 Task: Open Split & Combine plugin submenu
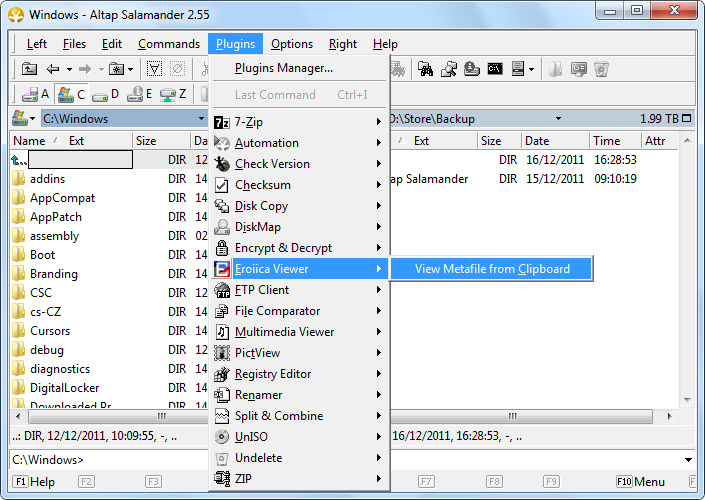click(299, 416)
